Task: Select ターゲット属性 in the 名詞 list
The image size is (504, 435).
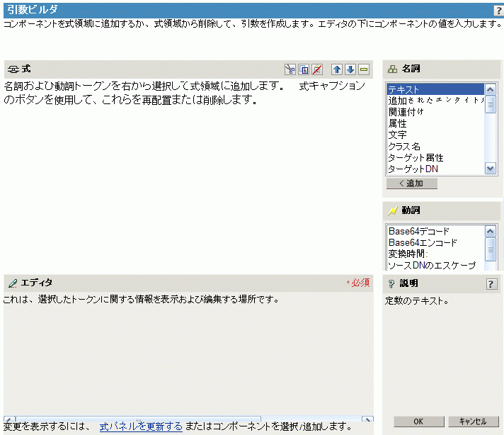Action: point(435,158)
